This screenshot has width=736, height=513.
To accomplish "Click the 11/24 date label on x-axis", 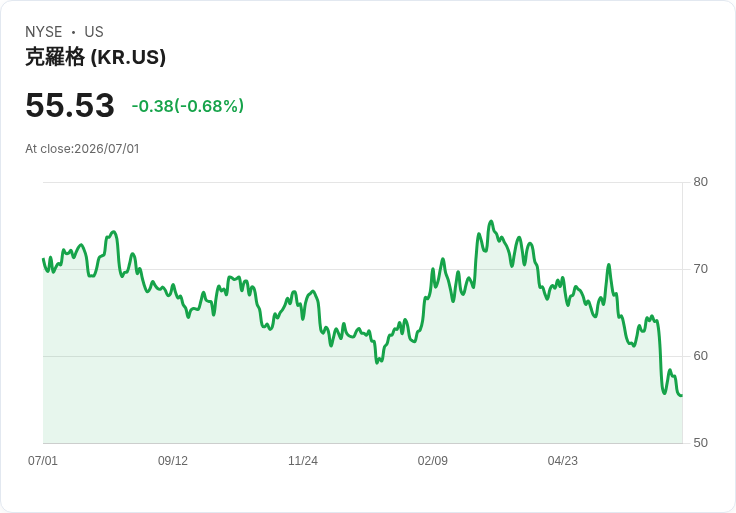I will point(303,461).
